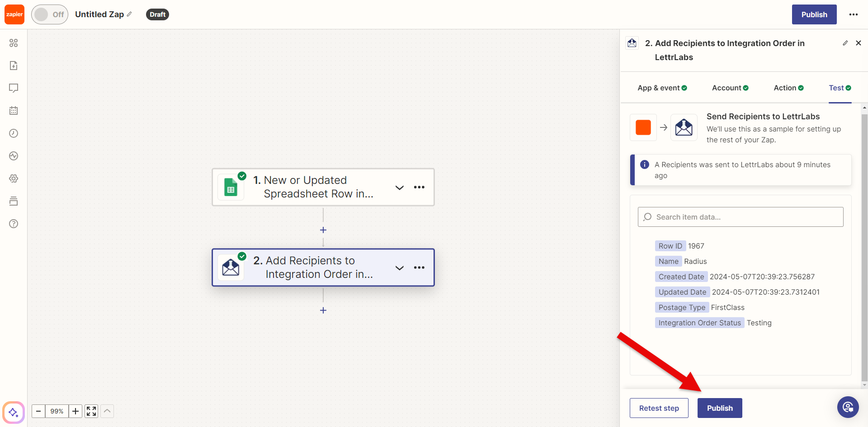Click the LettrLabs icon in panel header

(x=632, y=43)
